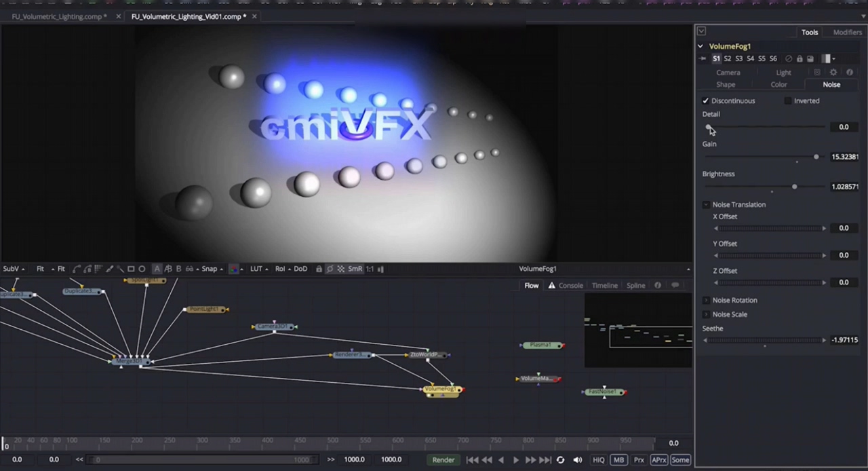Click the green Render button
This screenshot has height=471, width=868.
[443, 460]
